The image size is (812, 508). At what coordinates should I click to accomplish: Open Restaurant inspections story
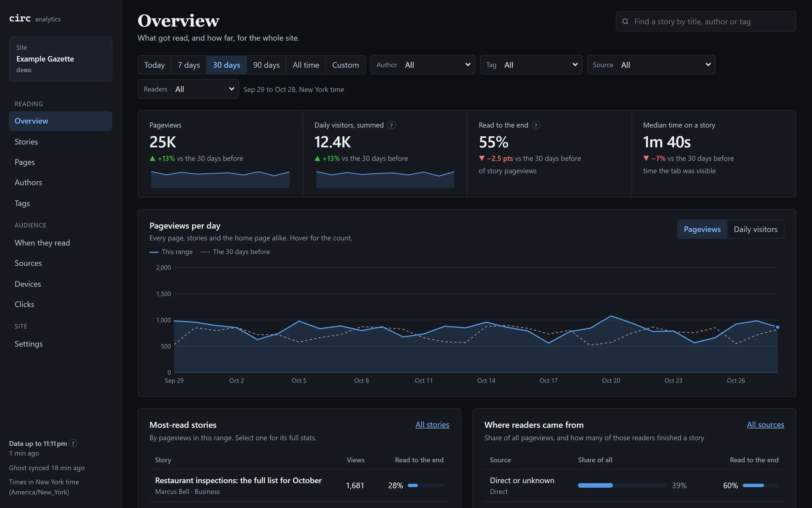(238, 480)
